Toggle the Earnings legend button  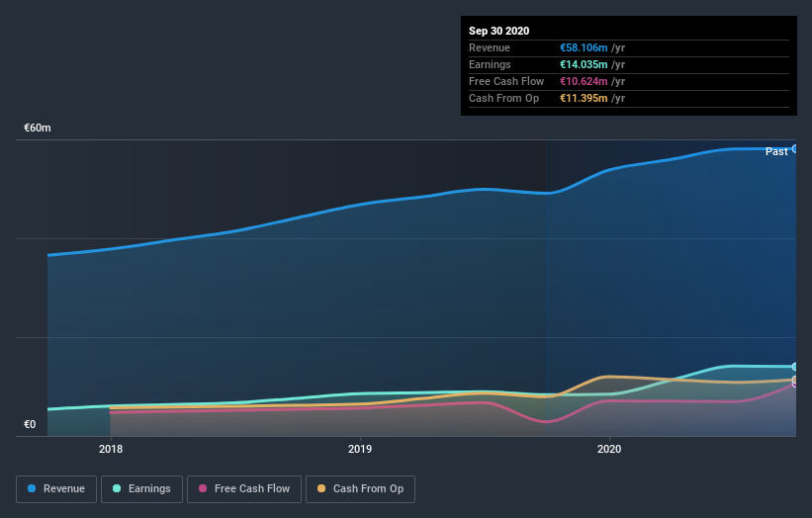point(141,489)
